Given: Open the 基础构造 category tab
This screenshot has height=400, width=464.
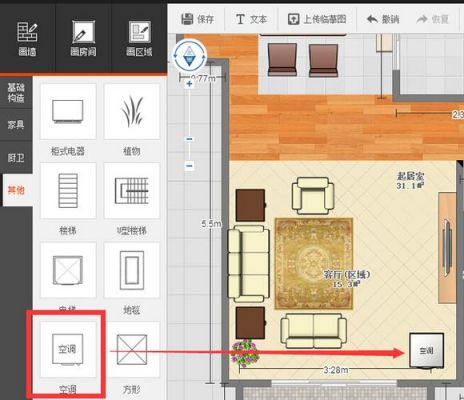Looking at the screenshot, I should [16, 93].
